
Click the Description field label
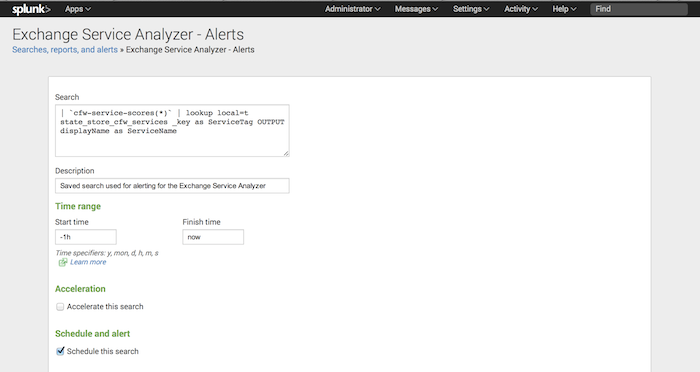click(75, 171)
